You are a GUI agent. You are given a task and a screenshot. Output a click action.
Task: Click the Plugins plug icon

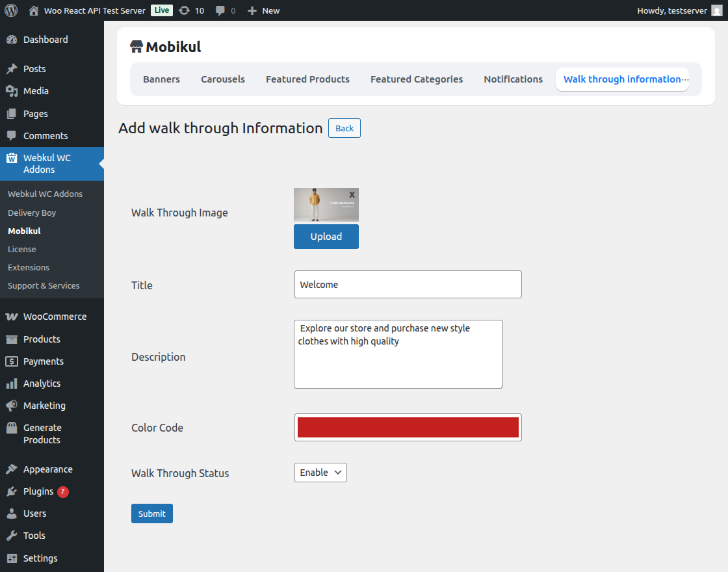click(12, 491)
